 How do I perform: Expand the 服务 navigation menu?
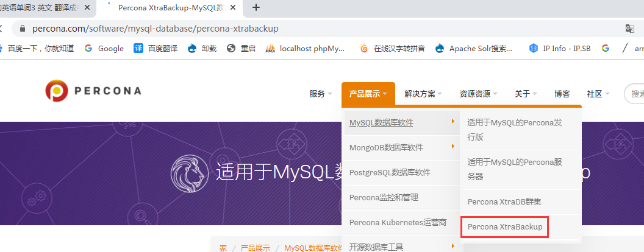point(321,94)
